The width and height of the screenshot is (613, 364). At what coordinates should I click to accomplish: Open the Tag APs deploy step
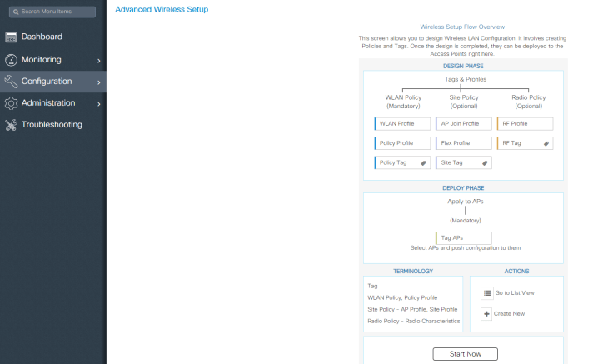pyautogui.click(x=463, y=238)
